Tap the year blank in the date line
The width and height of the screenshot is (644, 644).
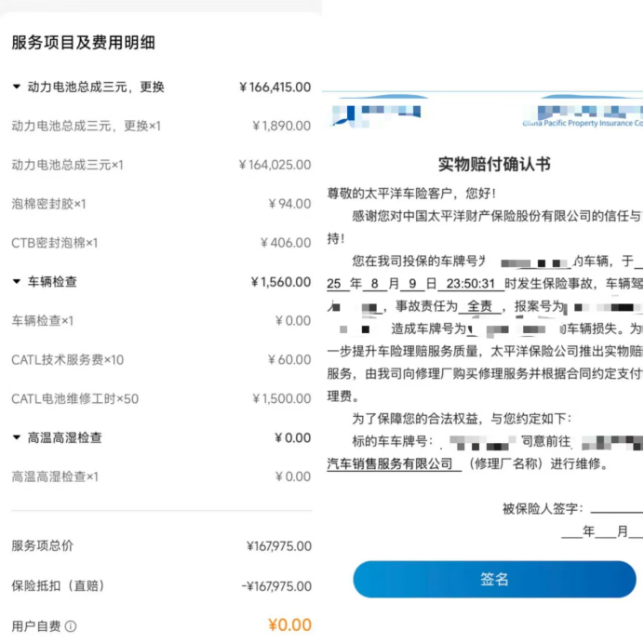click(x=571, y=532)
